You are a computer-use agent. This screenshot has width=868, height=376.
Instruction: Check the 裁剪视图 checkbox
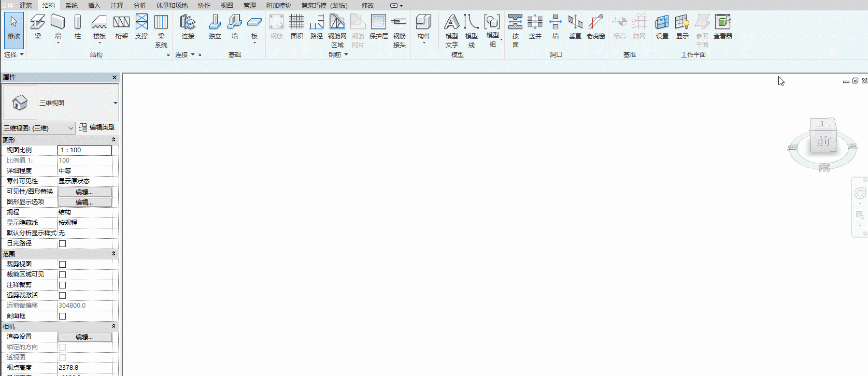(x=62, y=264)
